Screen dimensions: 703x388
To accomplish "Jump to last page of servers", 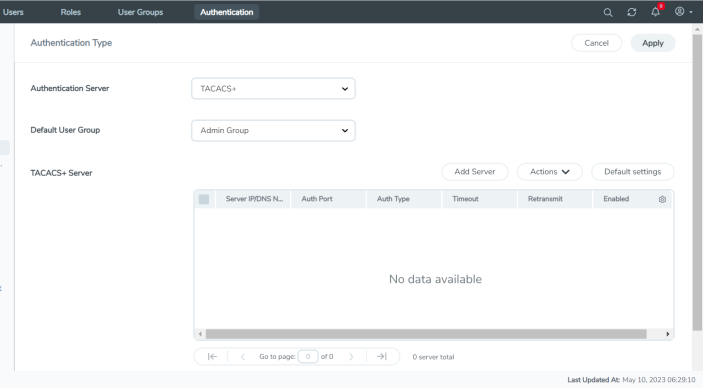I will 382,357.
